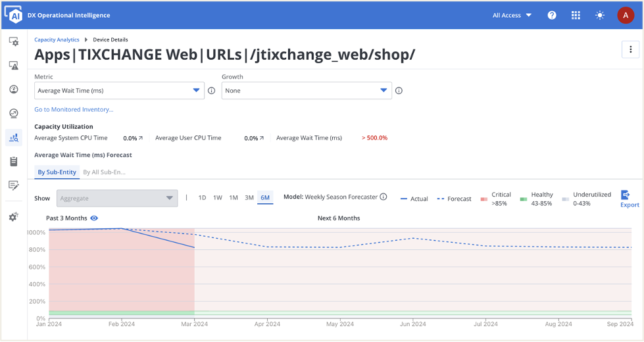Image resolution: width=644 pixels, height=342 pixels.
Task: Follow the Go to Monitored Inventory link
Action: coord(74,110)
